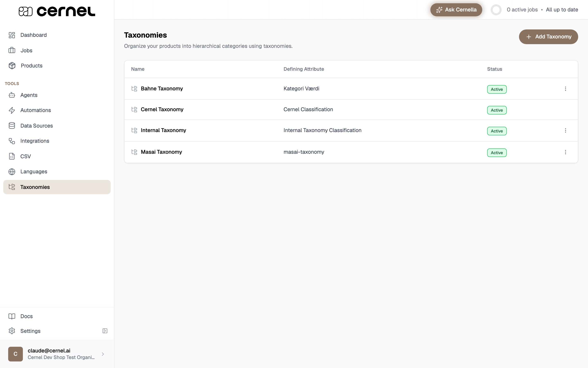588x368 pixels.
Task: Open the Cernel Taxonomy row
Action: pos(351,110)
